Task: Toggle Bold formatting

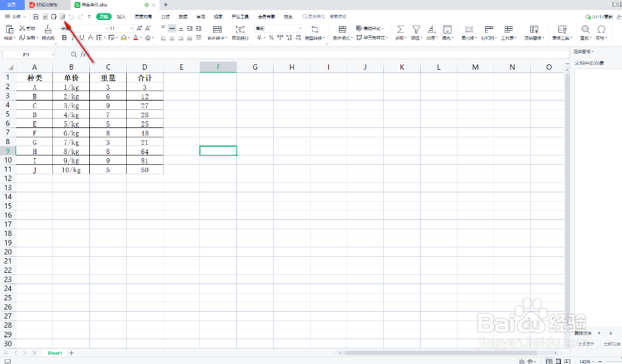Action: [x=64, y=38]
